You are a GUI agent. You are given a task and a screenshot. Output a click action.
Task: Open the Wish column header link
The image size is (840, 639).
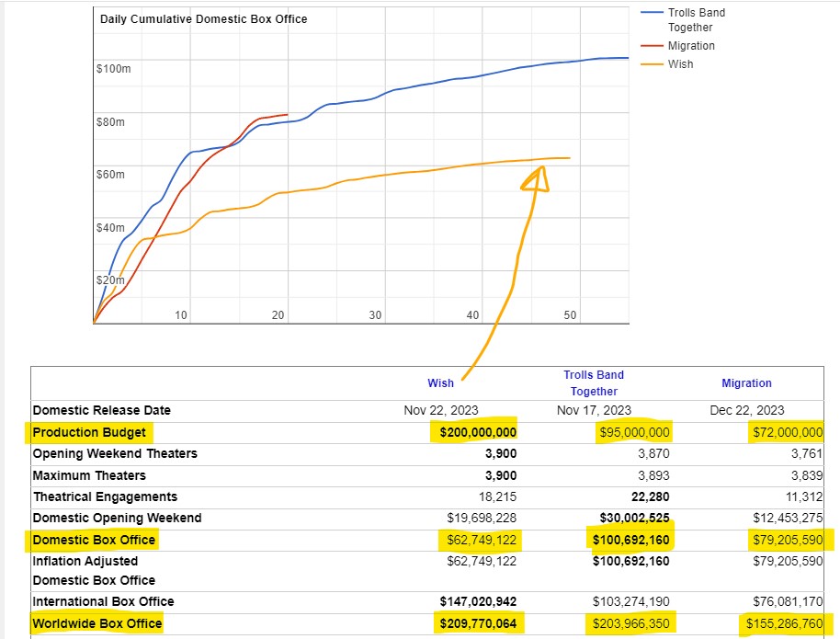point(440,383)
